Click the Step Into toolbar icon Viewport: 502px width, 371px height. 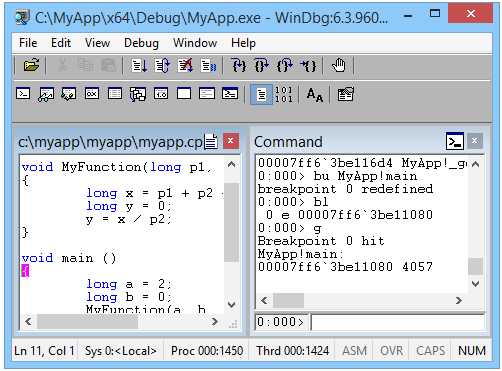point(239,65)
